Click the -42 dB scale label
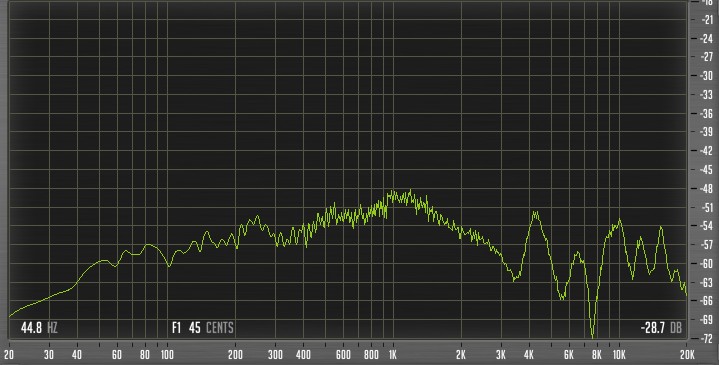 tap(707, 150)
